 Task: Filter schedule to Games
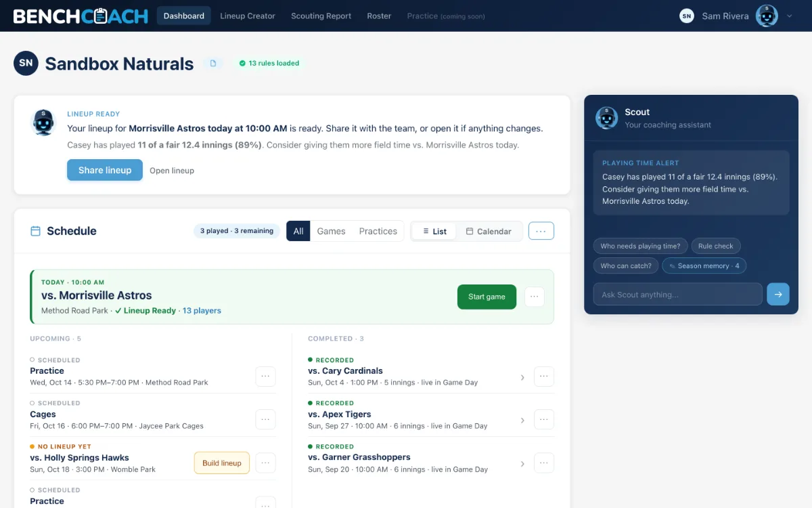pyautogui.click(x=331, y=231)
